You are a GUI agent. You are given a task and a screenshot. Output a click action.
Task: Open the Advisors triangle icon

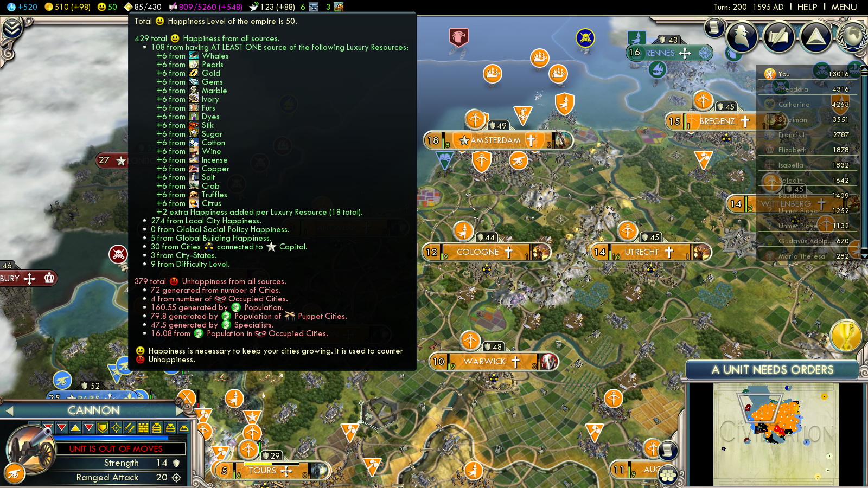(x=815, y=37)
